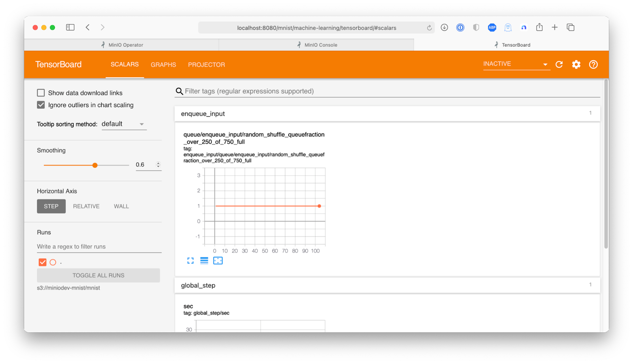Uncheck Ignore outliers in chart scaling
Image resolution: width=633 pixels, height=364 pixels.
pyautogui.click(x=41, y=105)
